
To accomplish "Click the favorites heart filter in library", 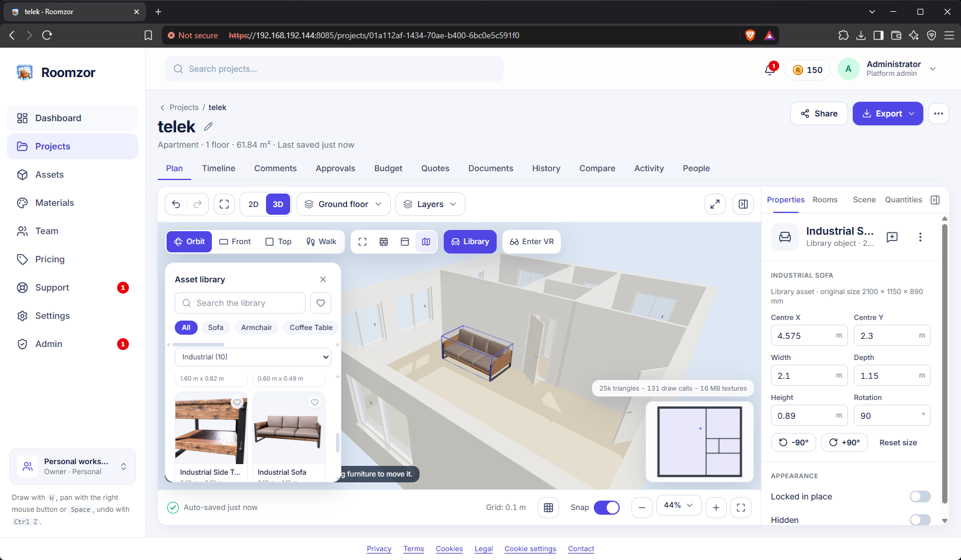I will coord(321,303).
